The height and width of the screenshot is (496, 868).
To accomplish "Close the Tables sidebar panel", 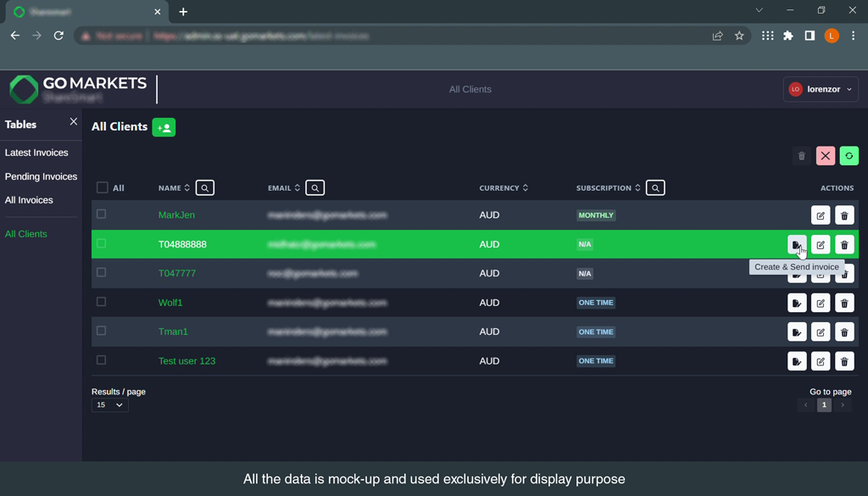I will 74,122.
